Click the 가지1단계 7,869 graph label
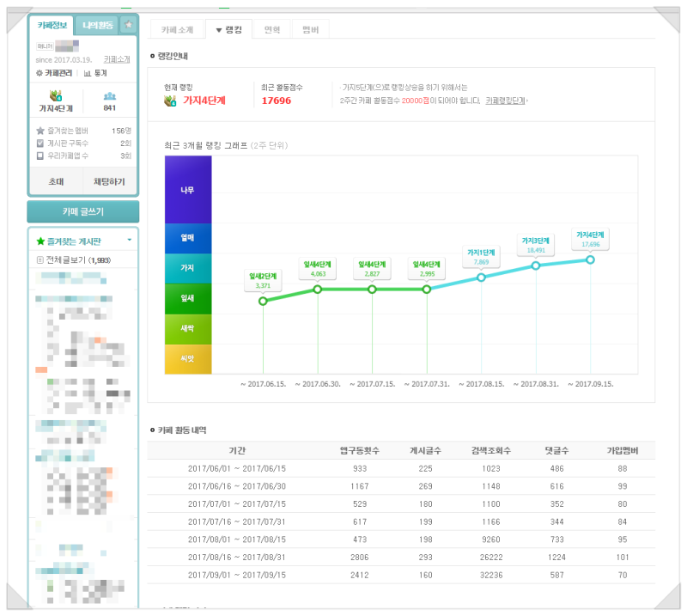The height and width of the screenshot is (616, 687). point(481,257)
